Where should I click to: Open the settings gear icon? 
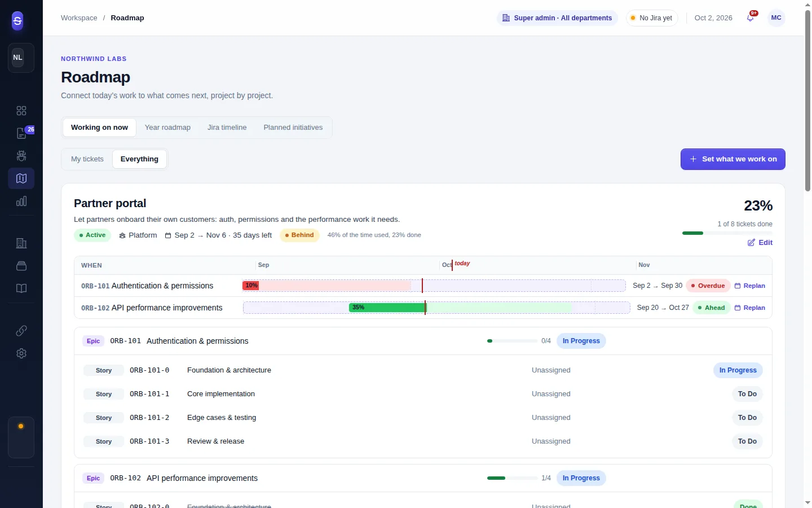(21, 353)
